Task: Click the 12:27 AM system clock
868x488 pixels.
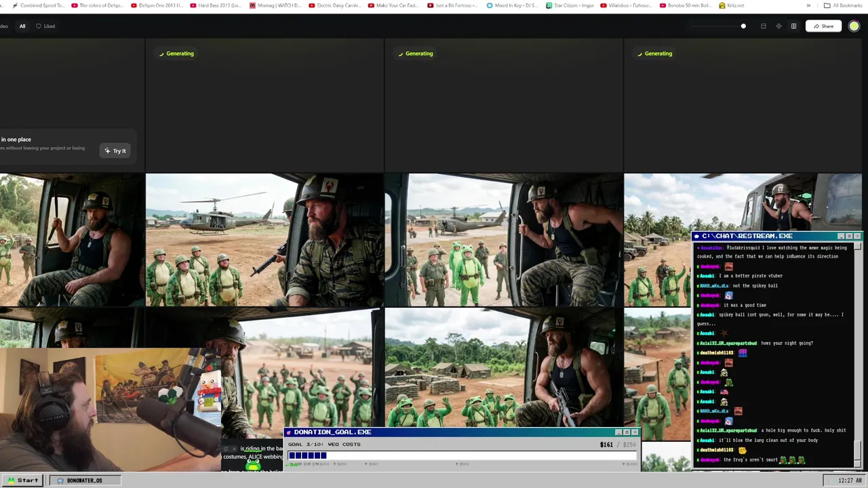Action: tap(844, 481)
